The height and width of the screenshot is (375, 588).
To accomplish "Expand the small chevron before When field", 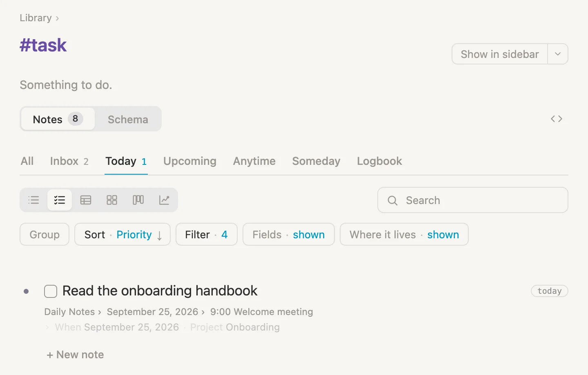I will pyautogui.click(x=47, y=327).
